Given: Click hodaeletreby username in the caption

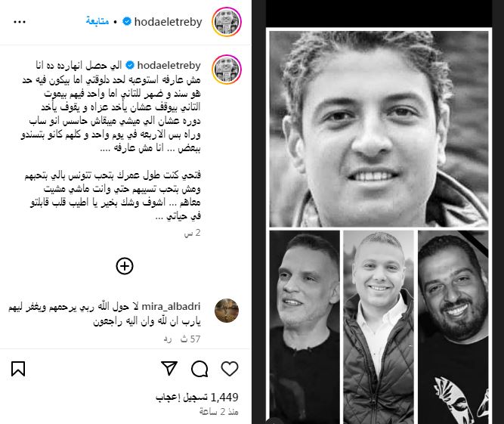Looking at the screenshot, I should (169, 65).
